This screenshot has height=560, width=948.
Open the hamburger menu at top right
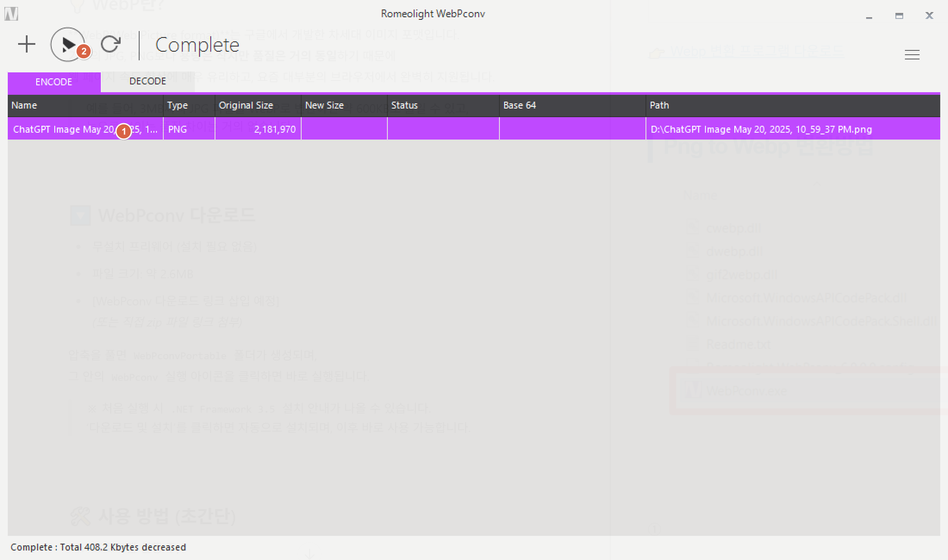(x=912, y=55)
